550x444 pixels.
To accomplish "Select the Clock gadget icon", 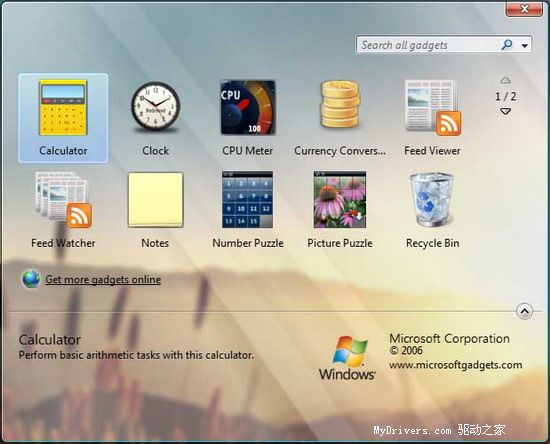I will click(x=155, y=107).
